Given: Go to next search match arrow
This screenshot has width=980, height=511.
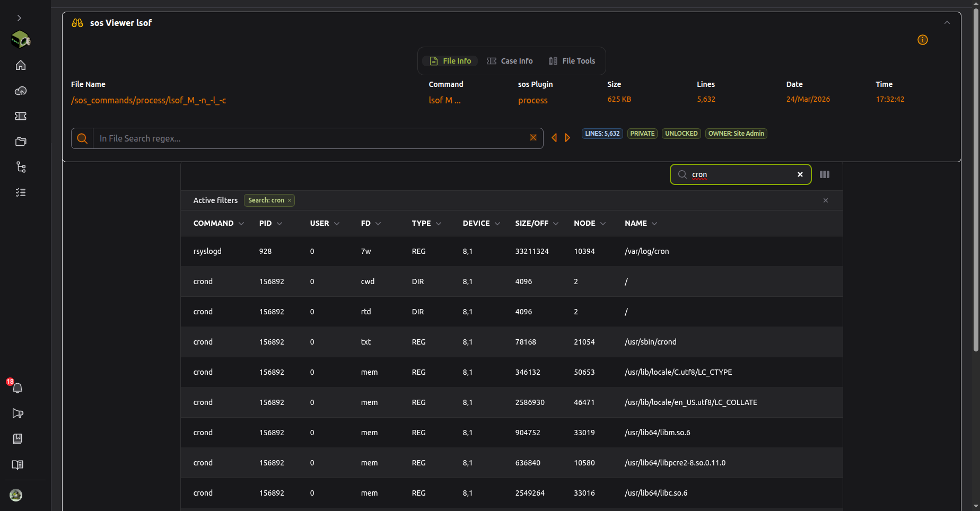Looking at the screenshot, I should (567, 138).
